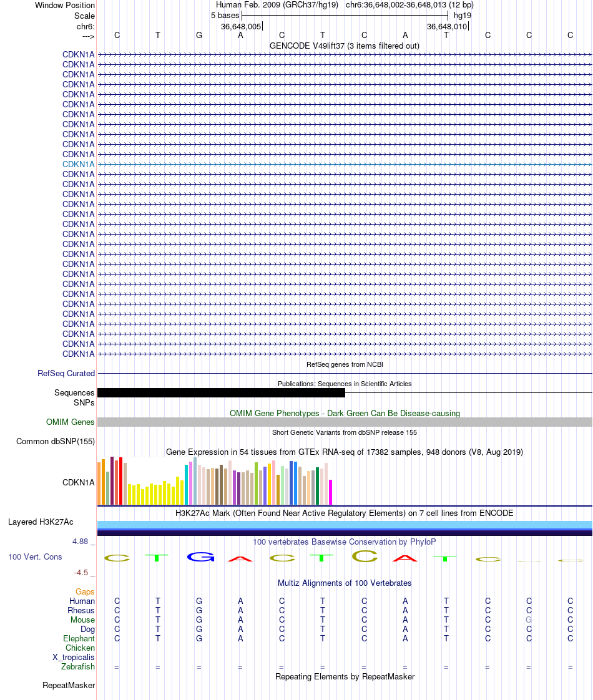Click the '--->' strand direction label
The image size is (593, 700).
point(89,37)
